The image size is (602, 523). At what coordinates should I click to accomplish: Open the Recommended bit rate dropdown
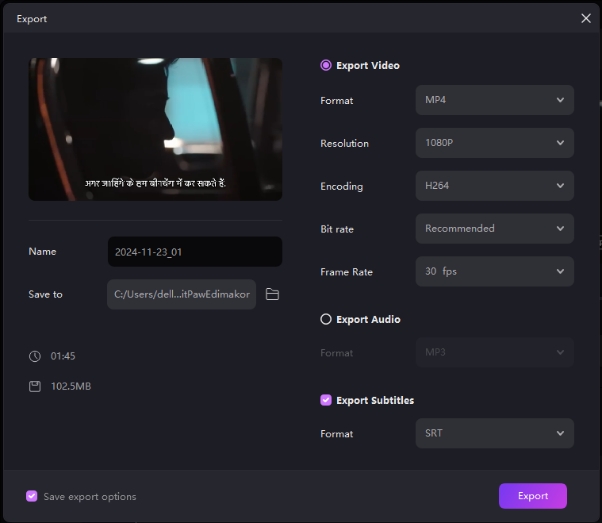(x=494, y=228)
